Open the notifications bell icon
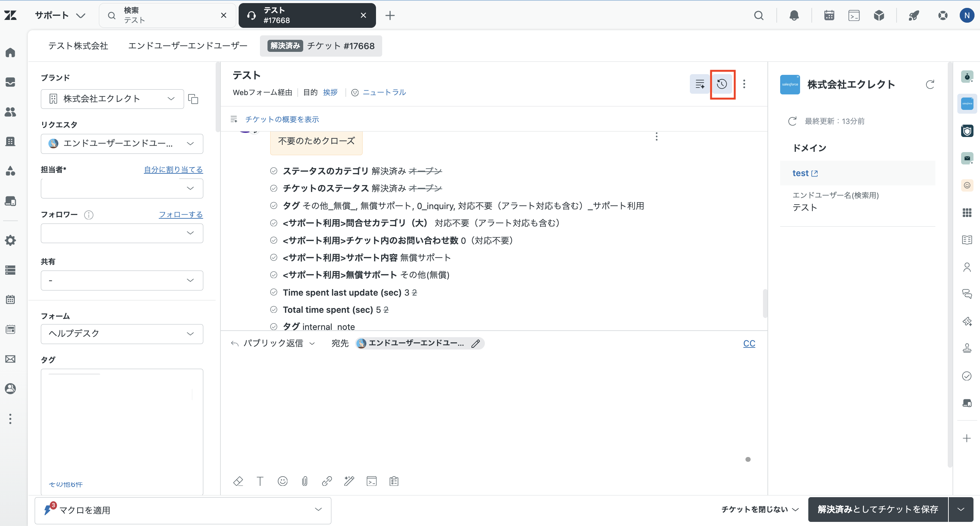Image resolution: width=980 pixels, height=526 pixels. coord(794,15)
